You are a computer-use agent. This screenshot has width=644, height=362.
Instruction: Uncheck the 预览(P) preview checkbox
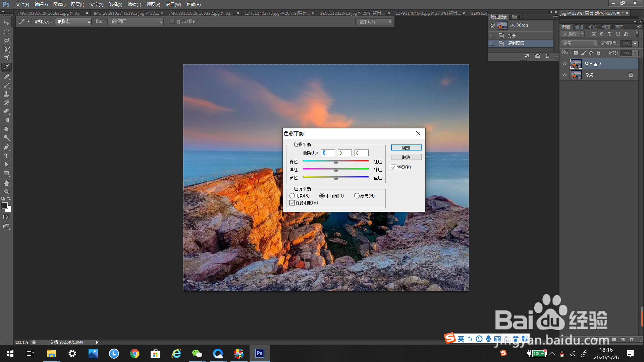[x=393, y=167]
